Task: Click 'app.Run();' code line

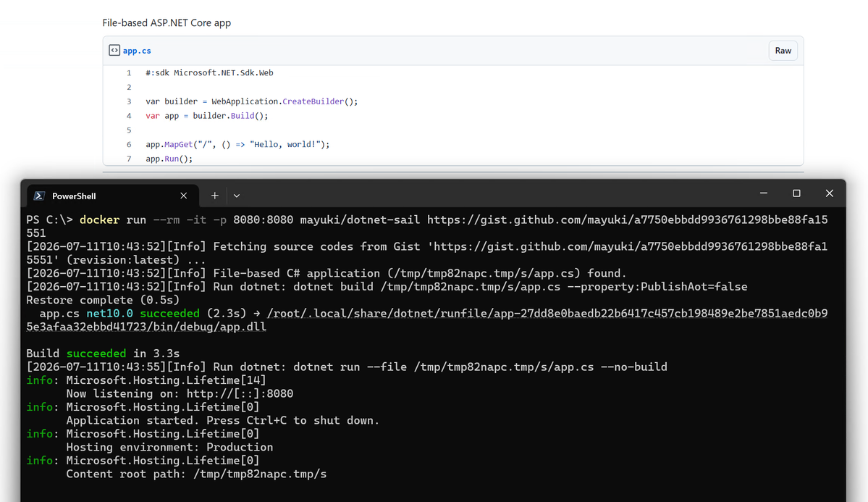Action: click(x=169, y=159)
